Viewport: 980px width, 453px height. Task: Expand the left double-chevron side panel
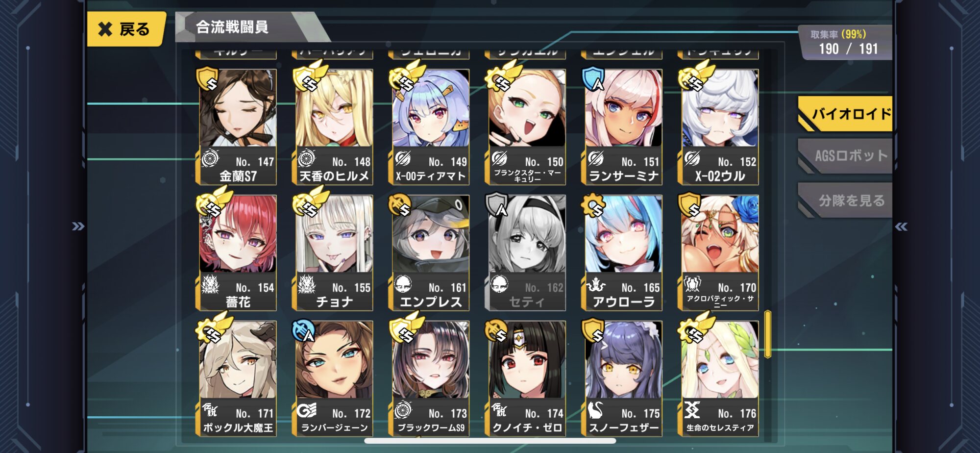(78, 226)
